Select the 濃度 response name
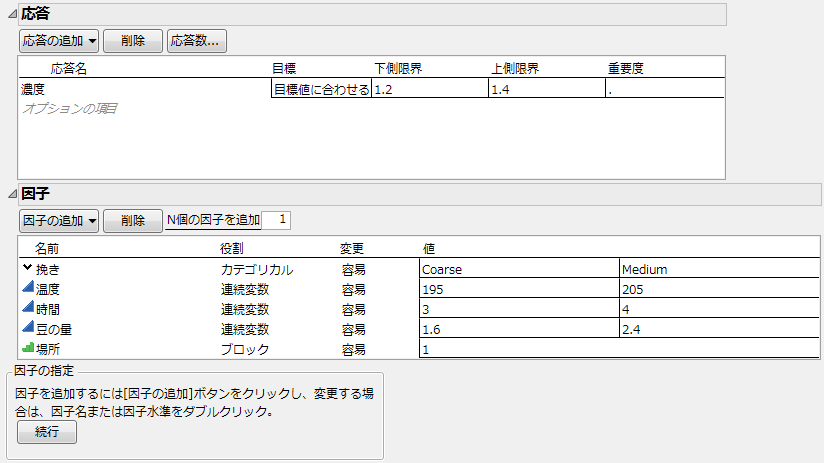The height and width of the screenshot is (463, 824). click(33, 89)
